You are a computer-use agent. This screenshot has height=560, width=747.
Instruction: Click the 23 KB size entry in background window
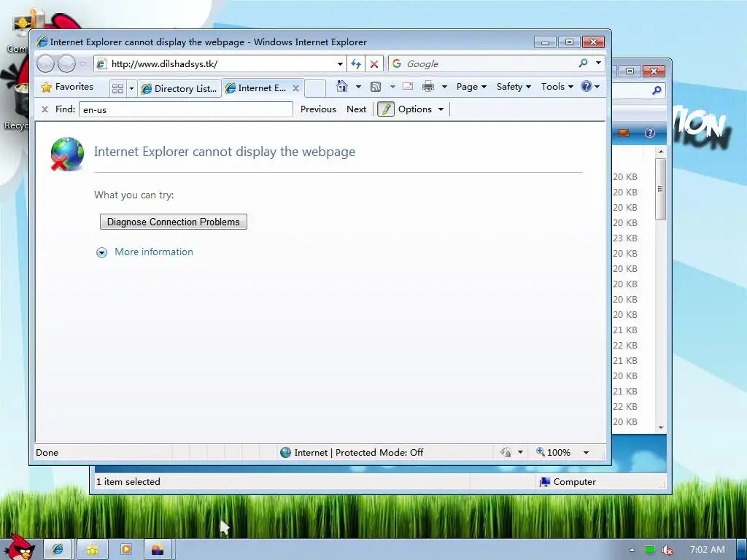coord(625,238)
